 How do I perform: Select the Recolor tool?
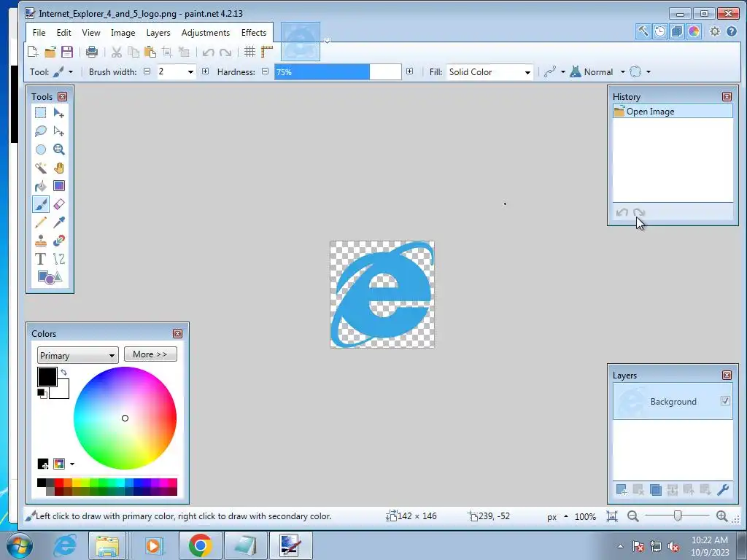pos(58,241)
